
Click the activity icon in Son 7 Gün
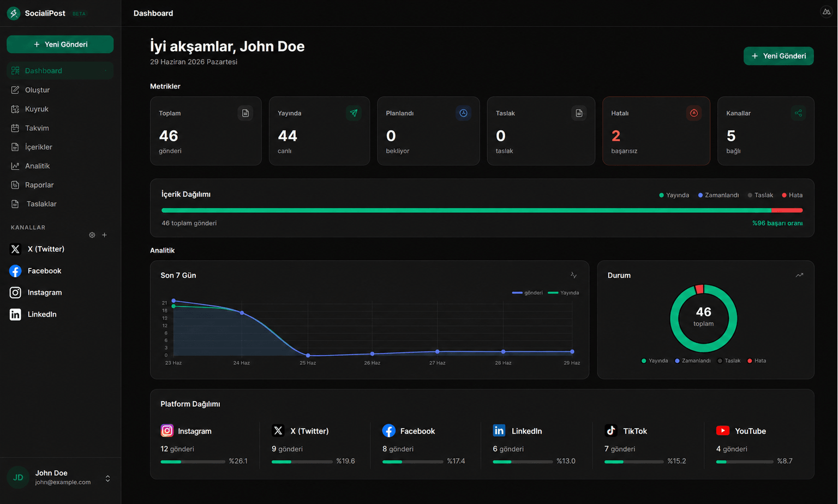[x=573, y=275]
